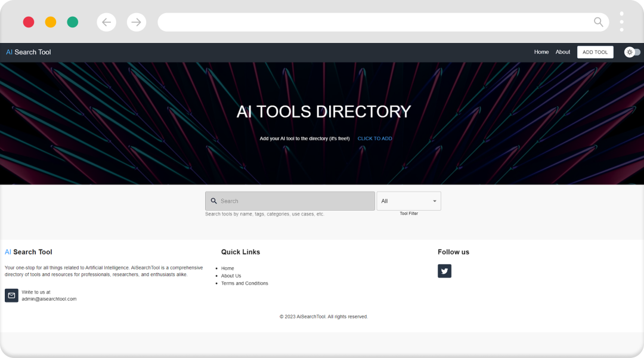
Task: Click the Tool Filter label
Action: click(408, 214)
